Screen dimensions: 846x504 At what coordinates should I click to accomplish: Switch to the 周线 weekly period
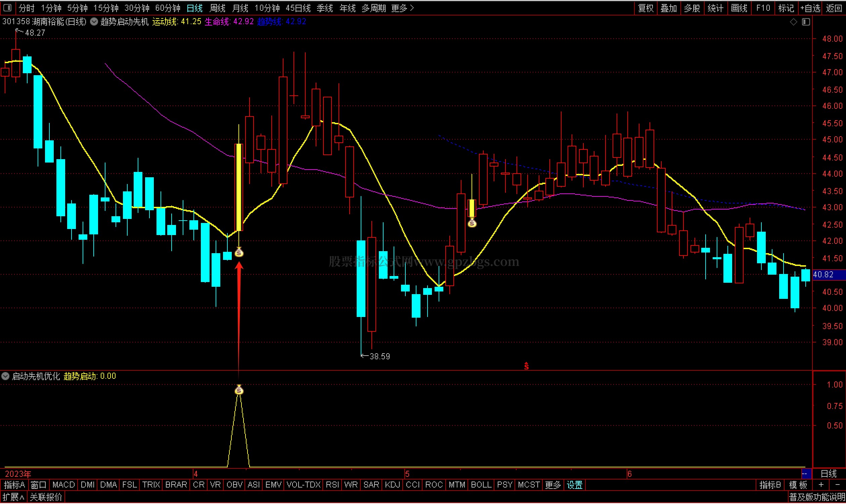click(x=217, y=8)
